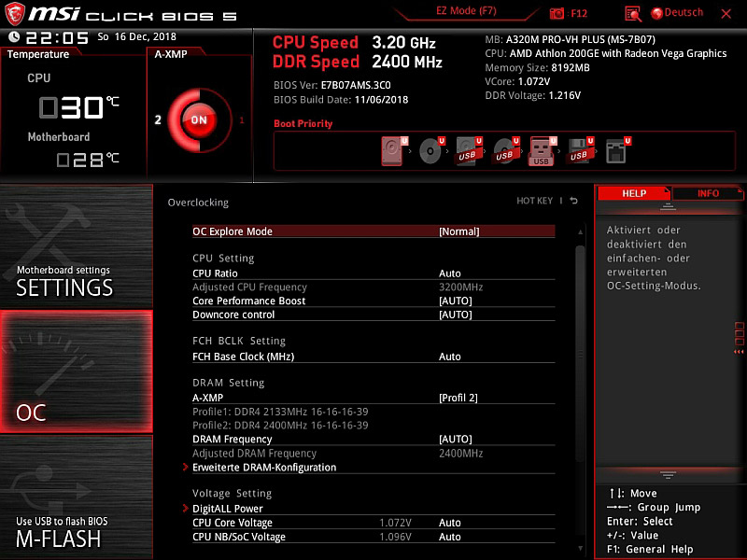
Task: Select the hard disk boot priority icon
Action: [x=394, y=151]
